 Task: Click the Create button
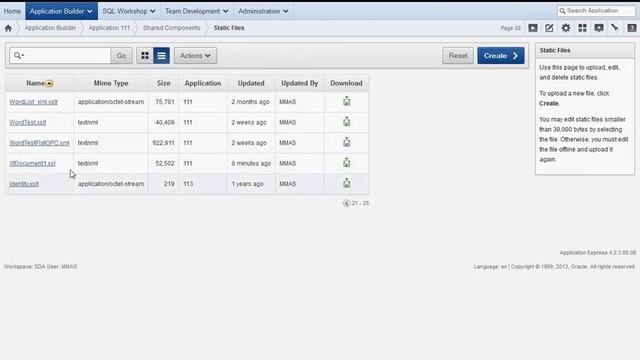pos(501,56)
